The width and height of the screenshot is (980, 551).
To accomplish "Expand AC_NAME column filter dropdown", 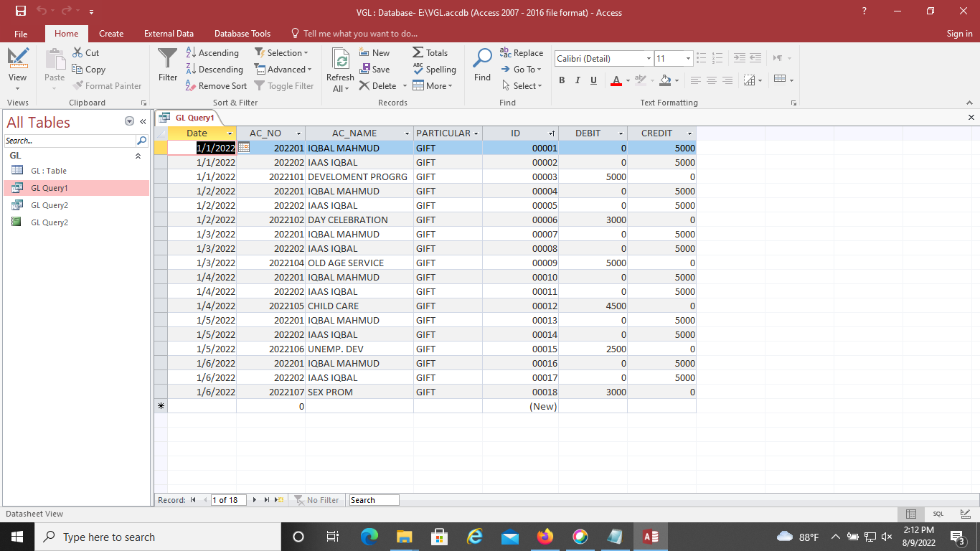I will coord(407,133).
